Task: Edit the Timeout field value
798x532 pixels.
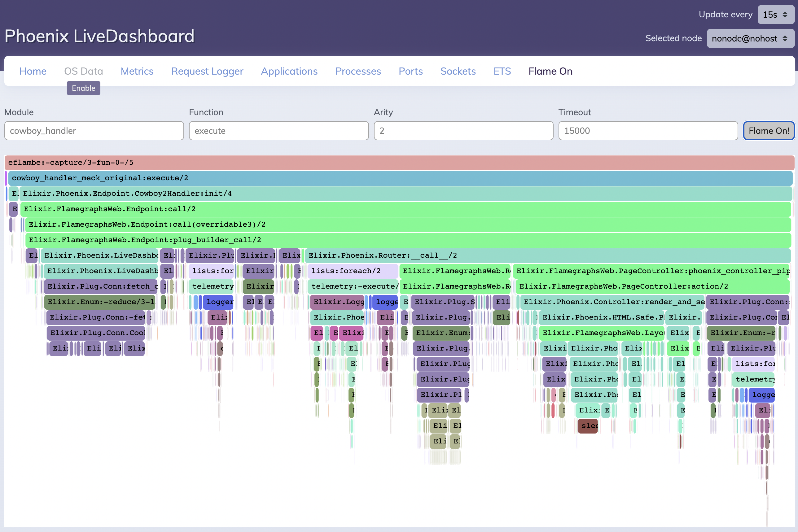Action: [648, 131]
